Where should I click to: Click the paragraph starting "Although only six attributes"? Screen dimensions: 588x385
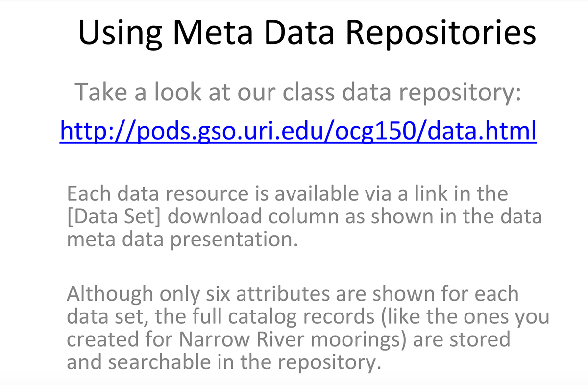click(x=308, y=328)
